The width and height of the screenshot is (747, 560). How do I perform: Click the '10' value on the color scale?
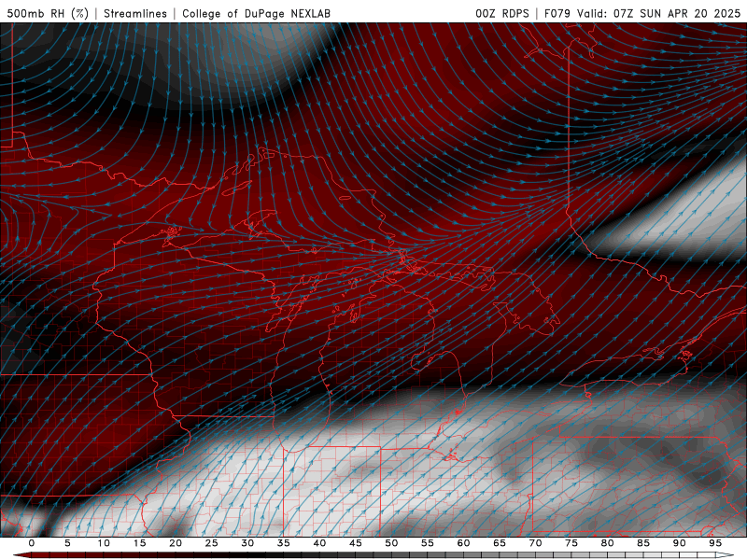[x=104, y=543]
